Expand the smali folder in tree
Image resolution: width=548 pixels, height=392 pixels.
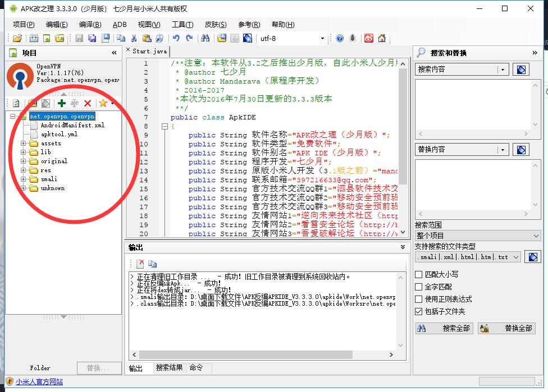(x=24, y=179)
